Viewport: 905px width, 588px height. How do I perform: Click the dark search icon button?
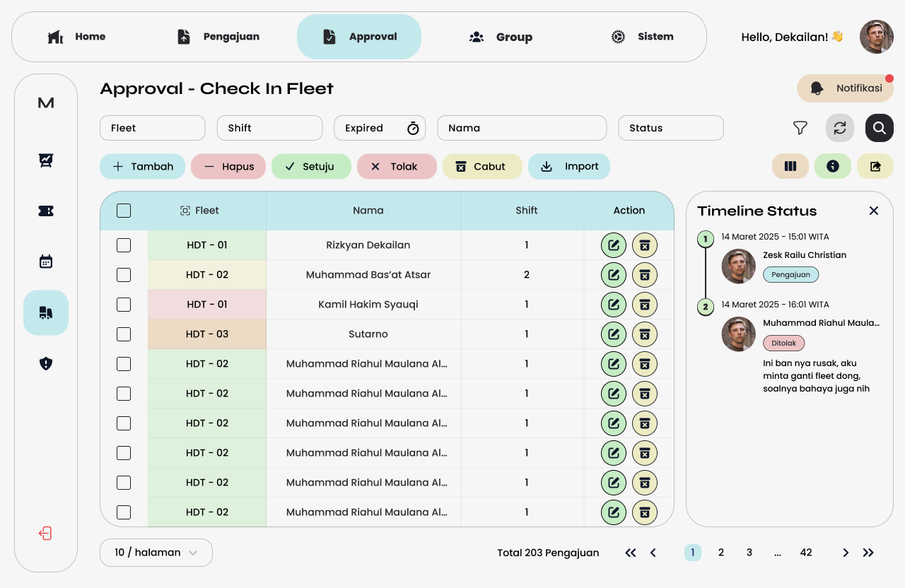879,128
